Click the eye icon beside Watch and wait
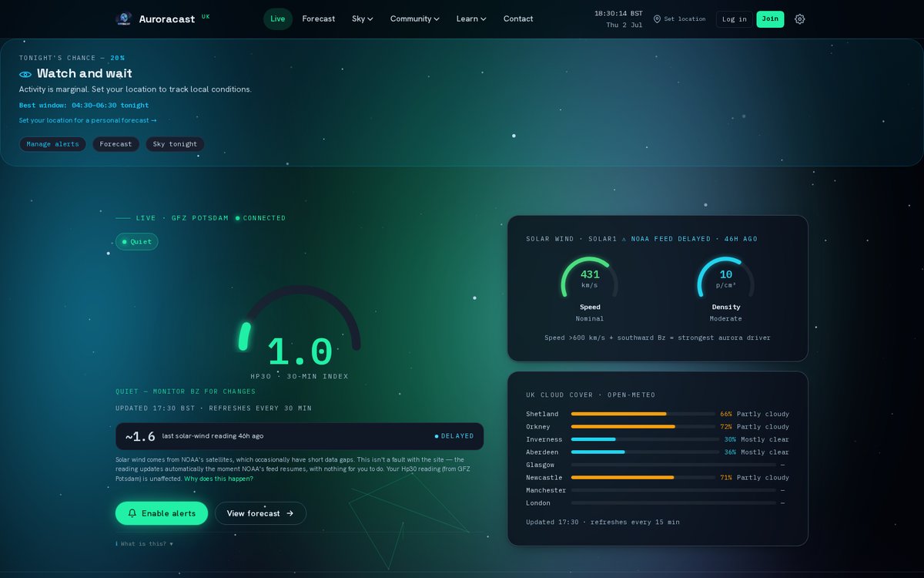Image resolution: width=924 pixels, height=578 pixels. point(25,74)
